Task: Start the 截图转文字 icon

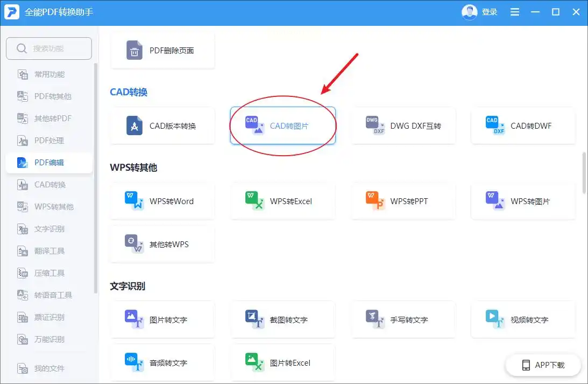Action: click(x=254, y=319)
